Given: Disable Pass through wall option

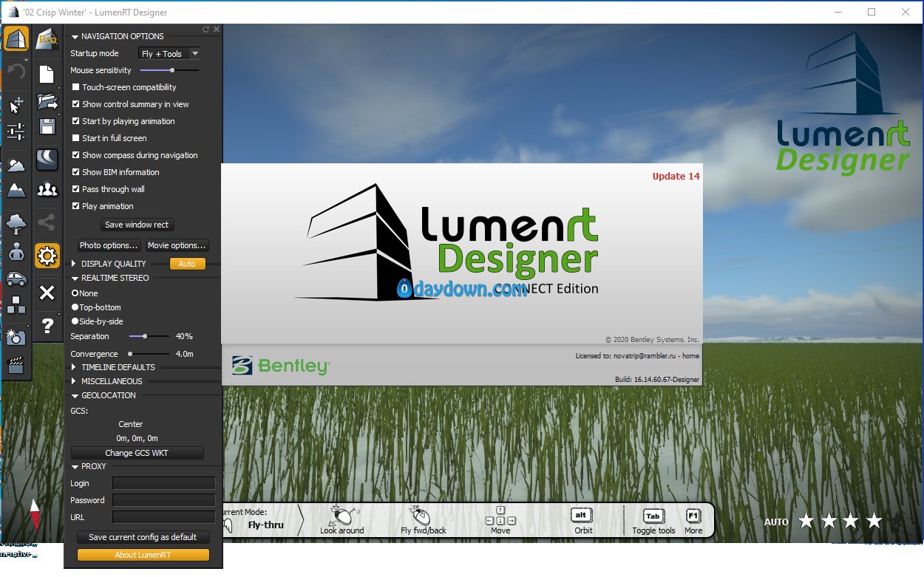Looking at the screenshot, I should 75,189.
